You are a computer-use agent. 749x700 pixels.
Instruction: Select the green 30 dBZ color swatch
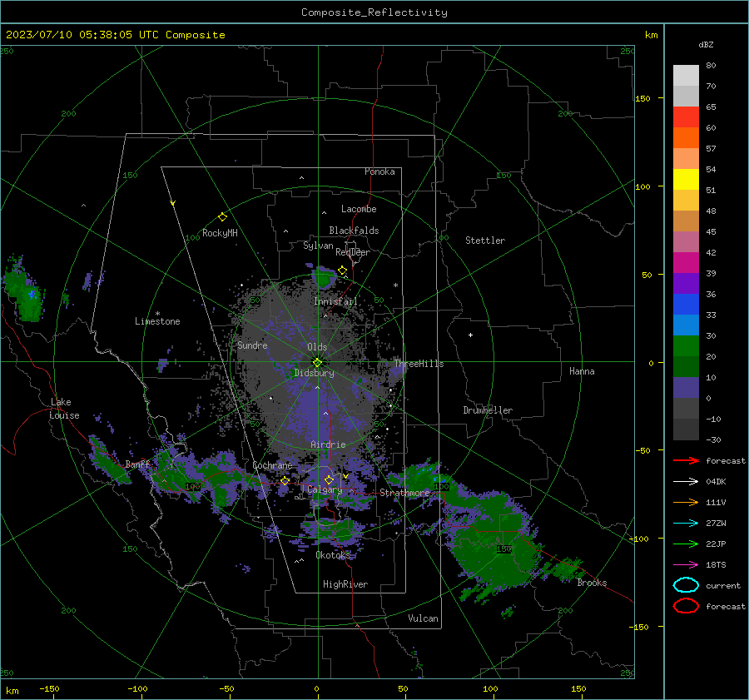(686, 346)
